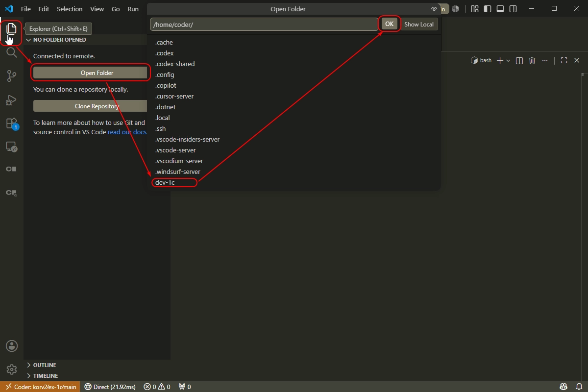Open the Go menu

pos(116,9)
